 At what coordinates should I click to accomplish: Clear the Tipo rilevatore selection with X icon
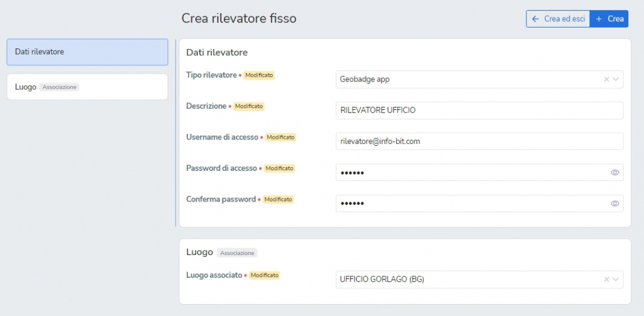(x=606, y=80)
